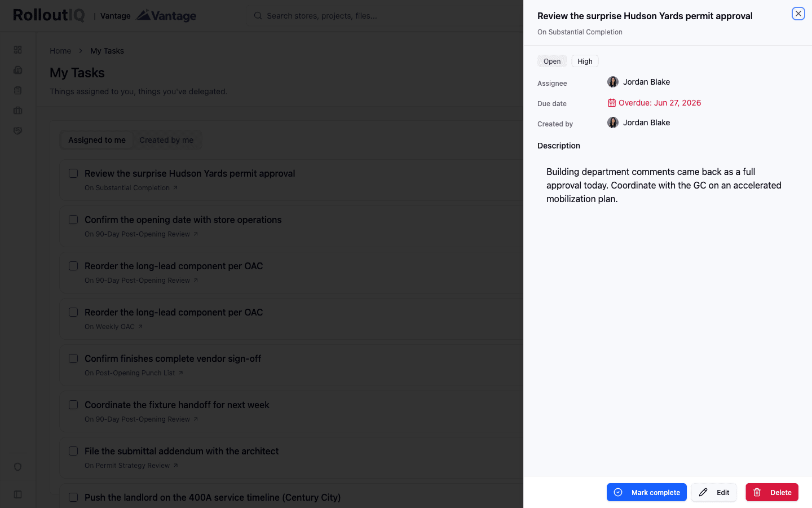Open projects briefcase icon in sidebar
812x508 pixels.
[x=18, y=111]
